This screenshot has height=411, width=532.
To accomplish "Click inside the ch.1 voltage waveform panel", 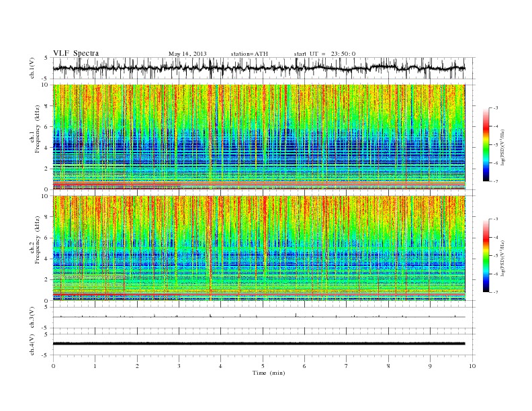I will click(x=264, y=68).
